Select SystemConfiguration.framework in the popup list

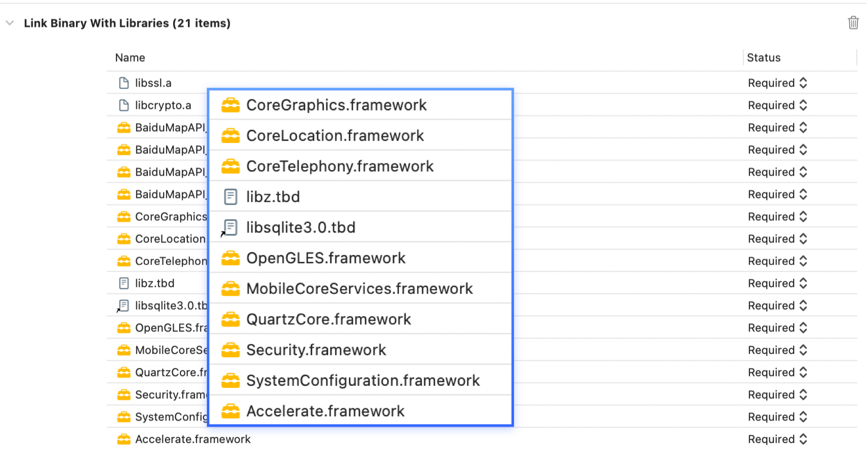(x=363, y=380)
